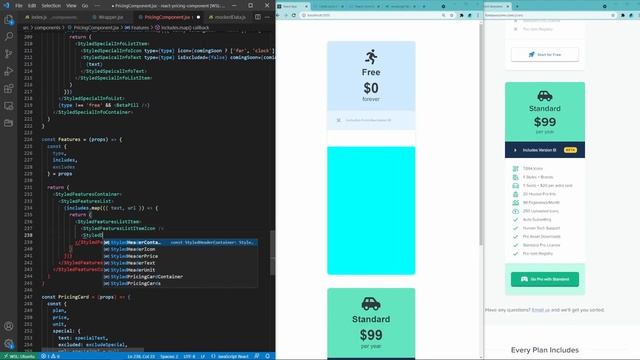Click the split editor icon
This screenshot has height=360, width=640.
click(x=258, y=17)
